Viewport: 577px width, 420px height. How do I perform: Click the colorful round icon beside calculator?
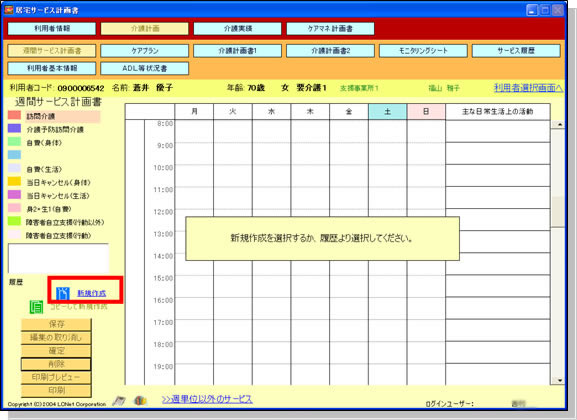[x=140, y=401]
